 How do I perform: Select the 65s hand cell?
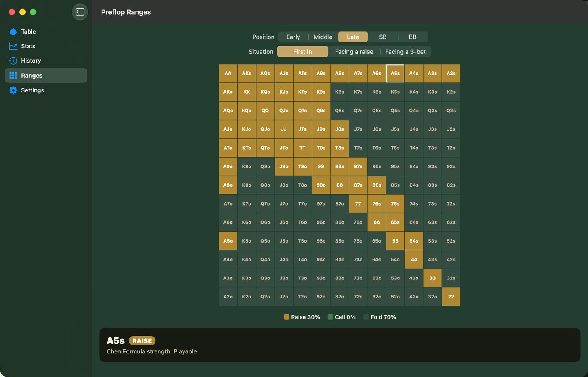(x=395, y=222)
